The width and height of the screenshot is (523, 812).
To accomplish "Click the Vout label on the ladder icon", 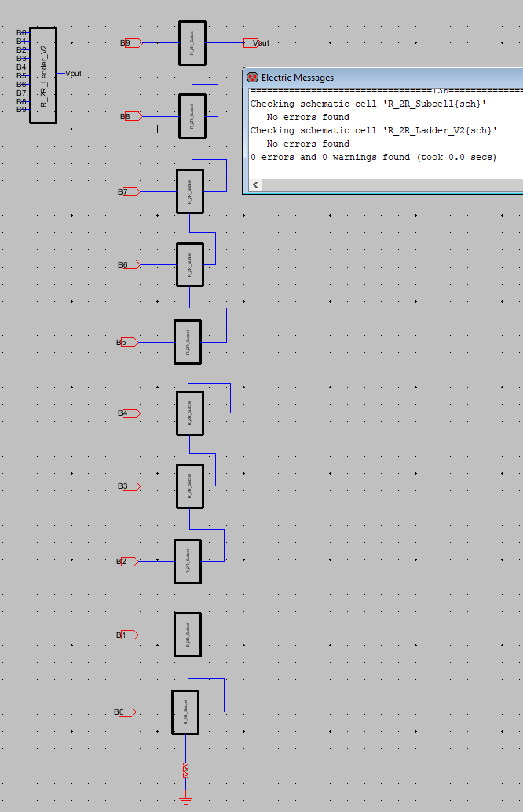I will click(x=73, y=74).
